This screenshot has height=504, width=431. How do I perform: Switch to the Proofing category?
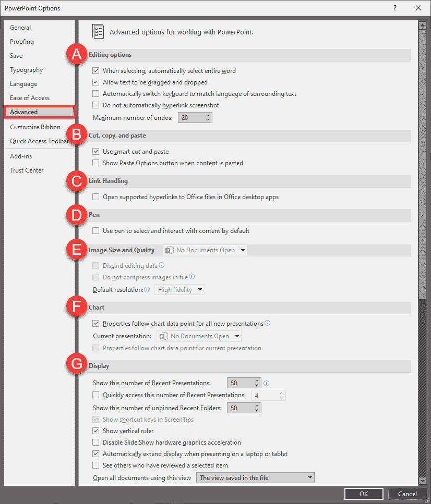point(22,41)
